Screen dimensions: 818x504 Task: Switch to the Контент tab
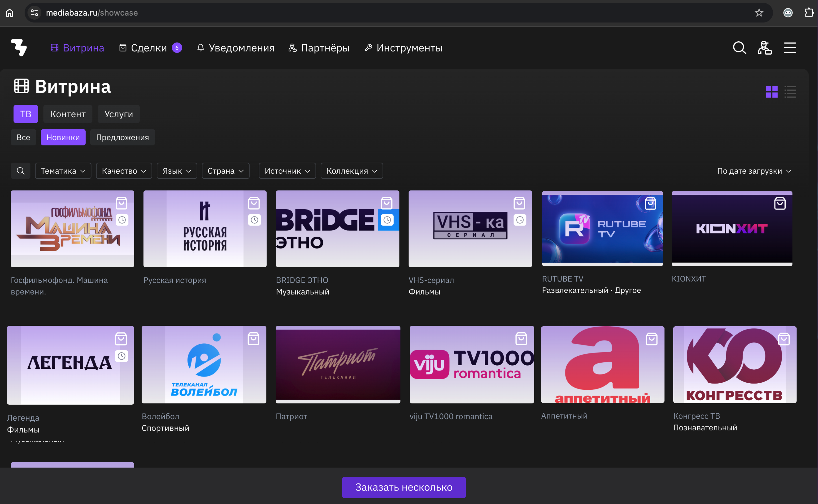click(x=68, y=114)
